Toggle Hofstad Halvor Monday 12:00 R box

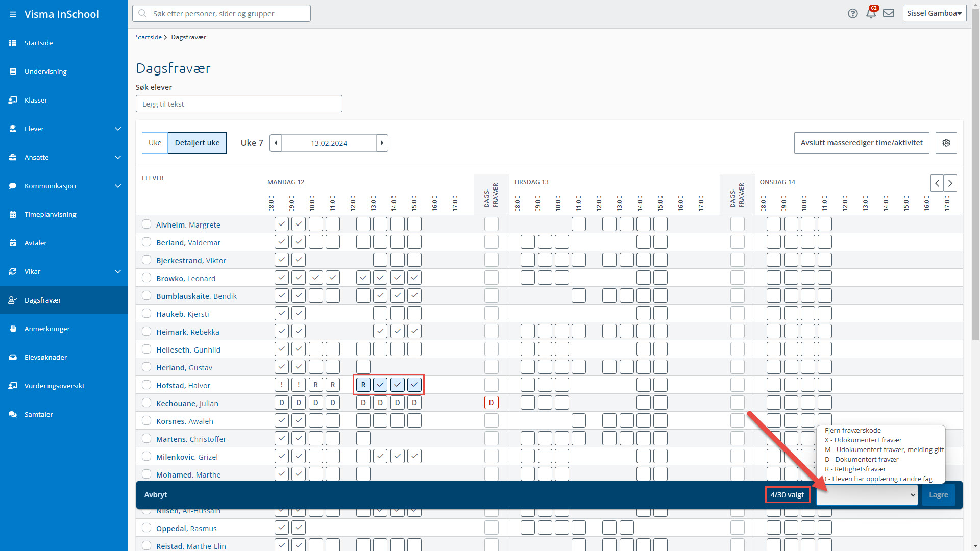coord(363,385)
